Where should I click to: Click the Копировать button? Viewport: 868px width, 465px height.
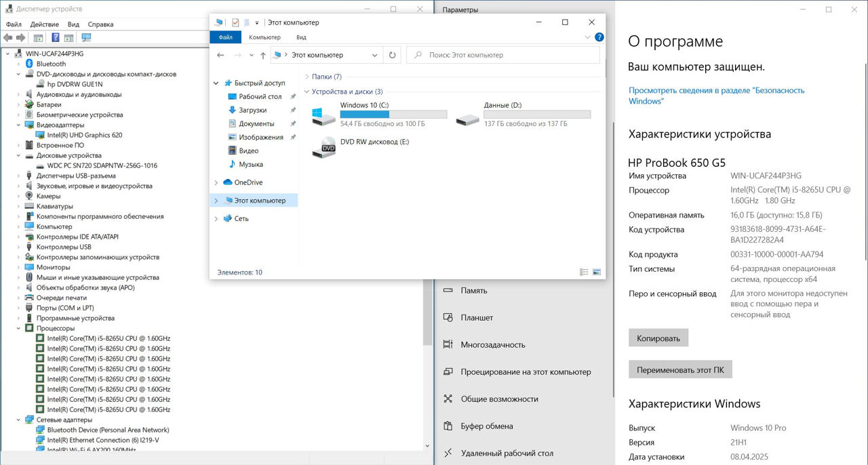click(x=658, y=338)
